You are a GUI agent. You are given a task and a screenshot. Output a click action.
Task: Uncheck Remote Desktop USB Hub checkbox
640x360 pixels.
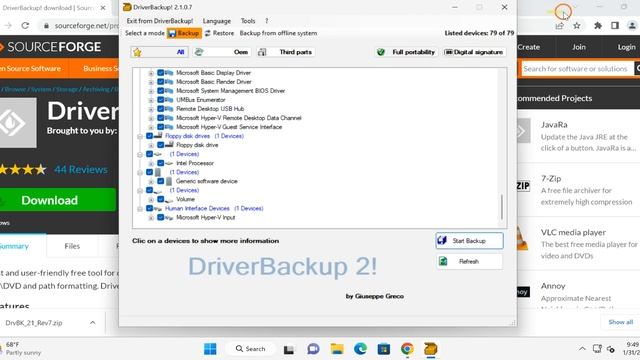tap(160, 109)
